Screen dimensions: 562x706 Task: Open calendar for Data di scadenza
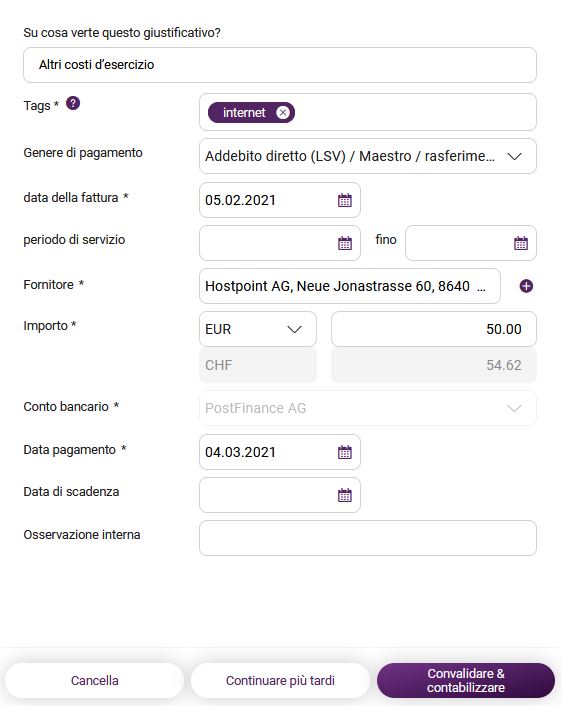click(344, 495)
